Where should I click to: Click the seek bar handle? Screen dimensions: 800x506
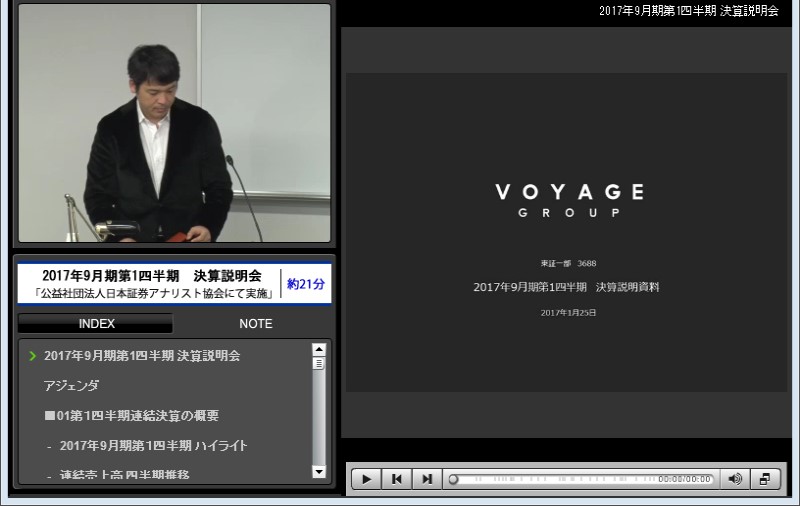point(453,479)
